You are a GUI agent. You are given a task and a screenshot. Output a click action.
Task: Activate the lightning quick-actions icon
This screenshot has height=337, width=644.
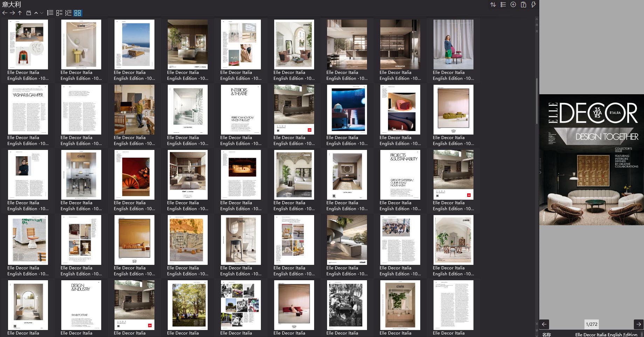tap(533, 5)
